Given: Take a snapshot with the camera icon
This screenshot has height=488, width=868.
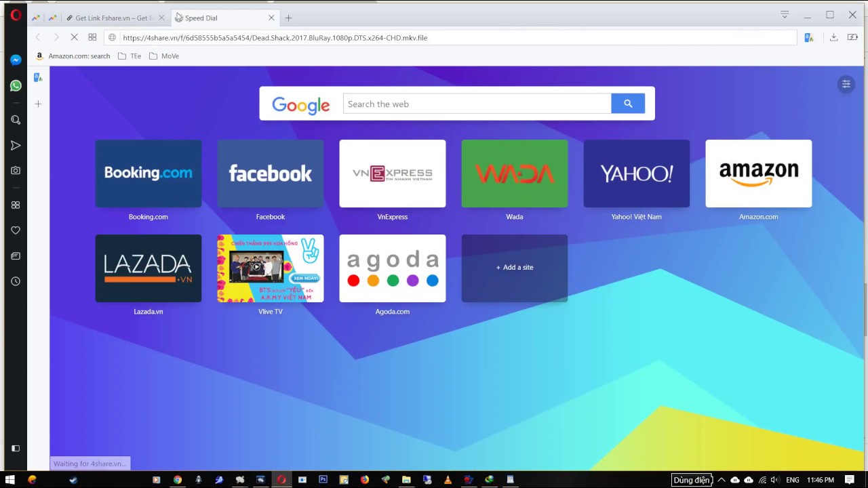Looking at the screenshot, I should (16, 170).
